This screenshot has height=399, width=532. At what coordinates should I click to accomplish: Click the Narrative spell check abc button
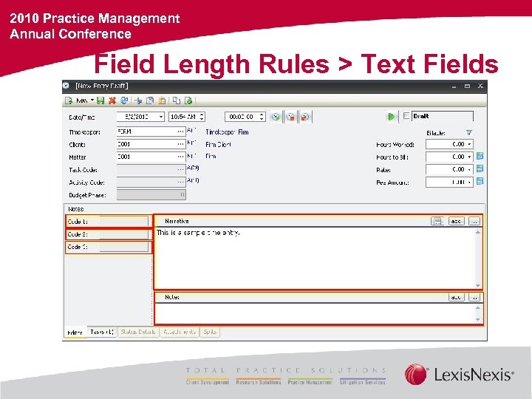[457, 221]
